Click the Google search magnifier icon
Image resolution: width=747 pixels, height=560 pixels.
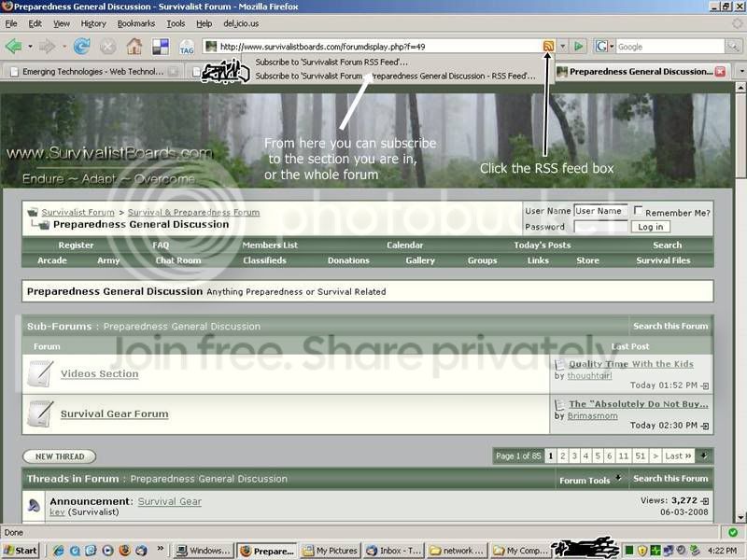pyautogui.click(x=732, y=46)
